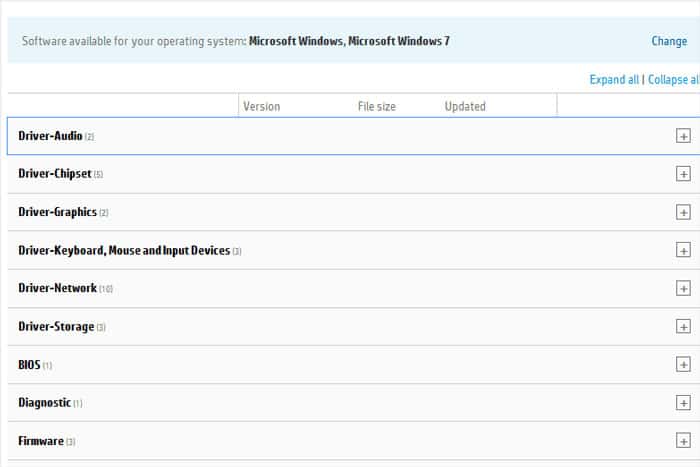Expand the Driver-Graphics plus icon
Image resolution: width=700 pixels, height=467 pixels.
tap(683, 212)
